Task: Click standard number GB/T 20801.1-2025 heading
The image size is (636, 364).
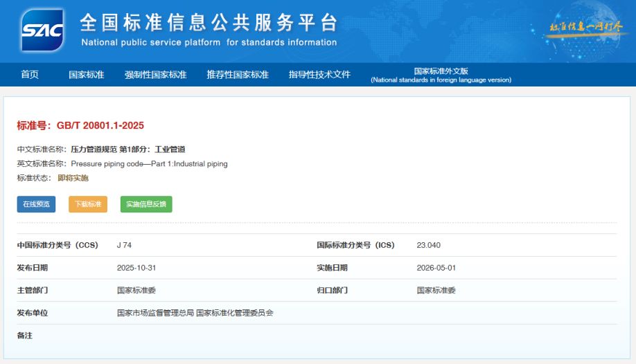Action: tap(80, 125)
